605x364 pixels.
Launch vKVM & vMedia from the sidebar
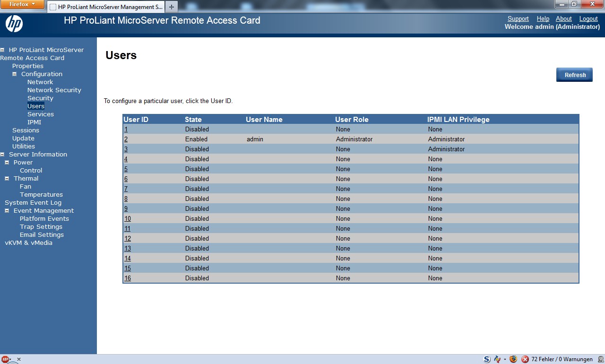[28, 243]
